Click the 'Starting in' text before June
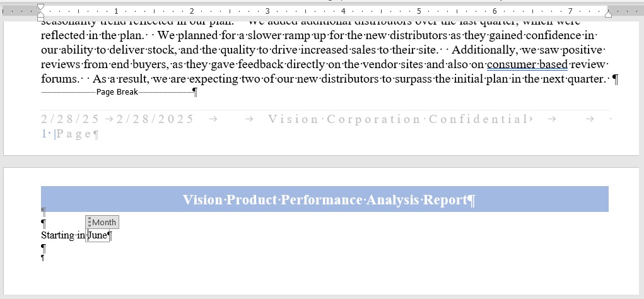Screen dimensions: 644x299 [x=63, y=235]
